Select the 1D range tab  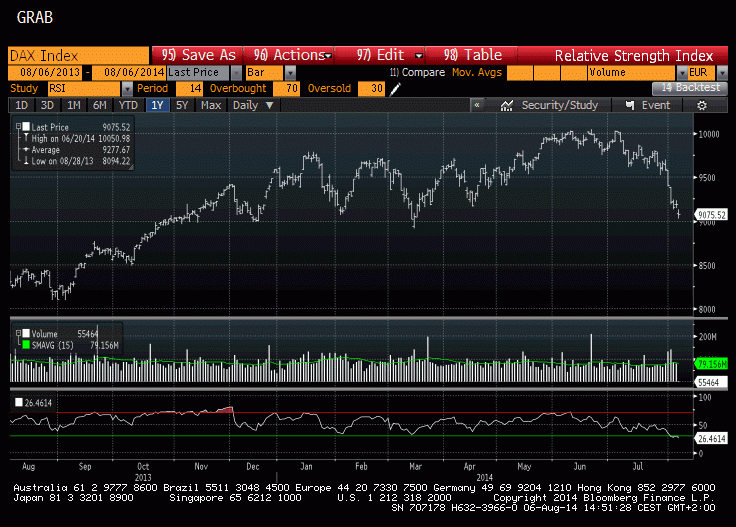[22, 105]
